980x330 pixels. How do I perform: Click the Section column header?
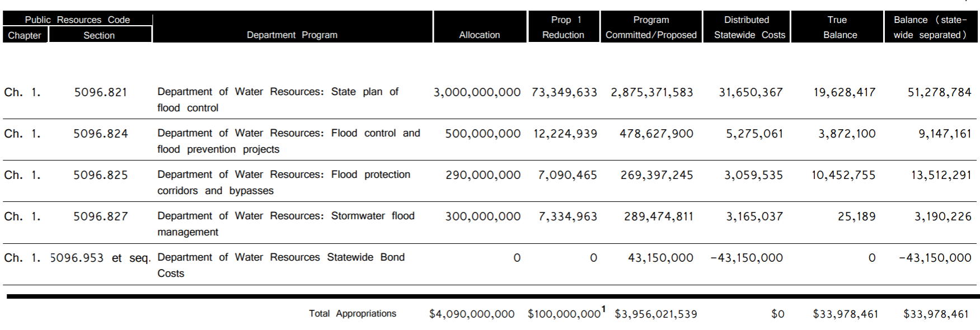click(99, 35)
